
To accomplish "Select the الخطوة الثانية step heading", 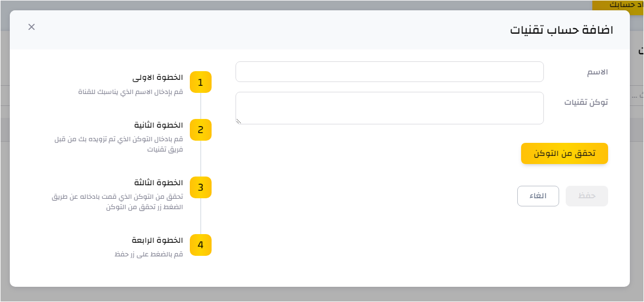I will (x=158, y=125).
